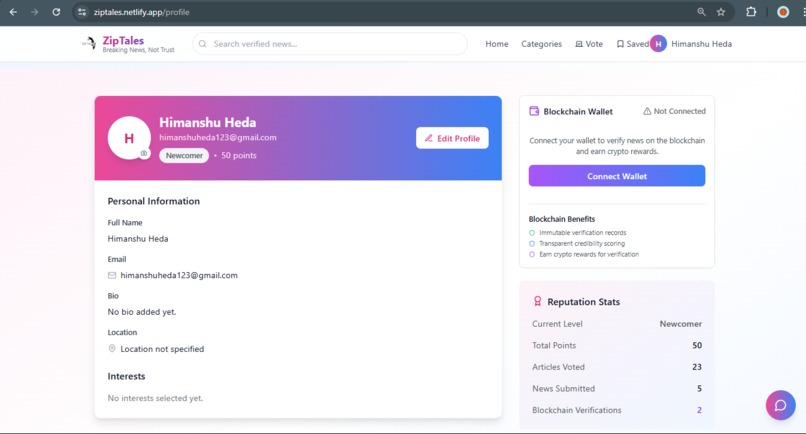806x434 pixels.
Task: Open the Chrome profile avatar icon
Action: click(783, 12)
